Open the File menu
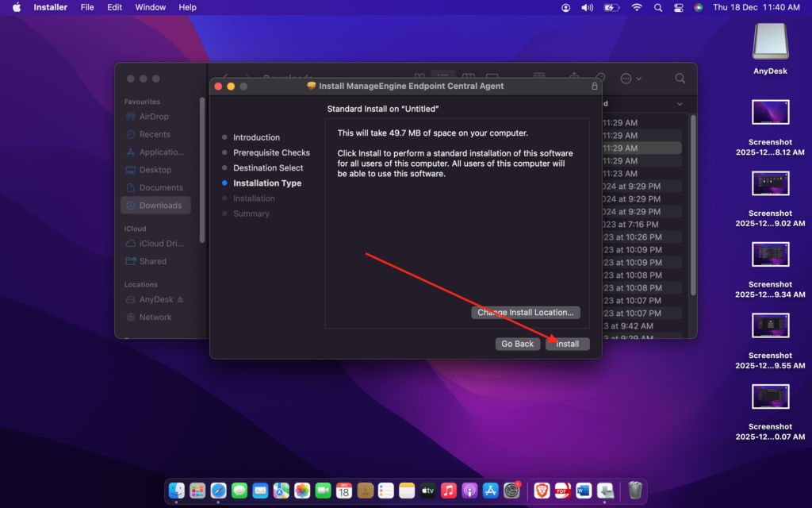This screenshot has width=812, height=508. (87, 7)
